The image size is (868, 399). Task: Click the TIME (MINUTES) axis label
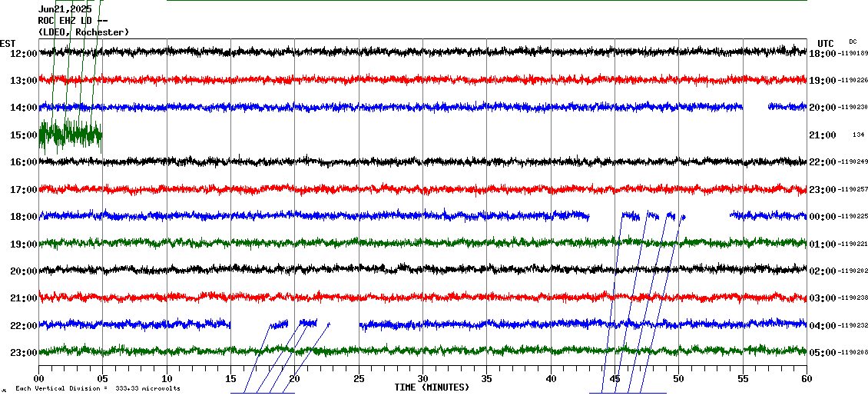pos(432,387)
